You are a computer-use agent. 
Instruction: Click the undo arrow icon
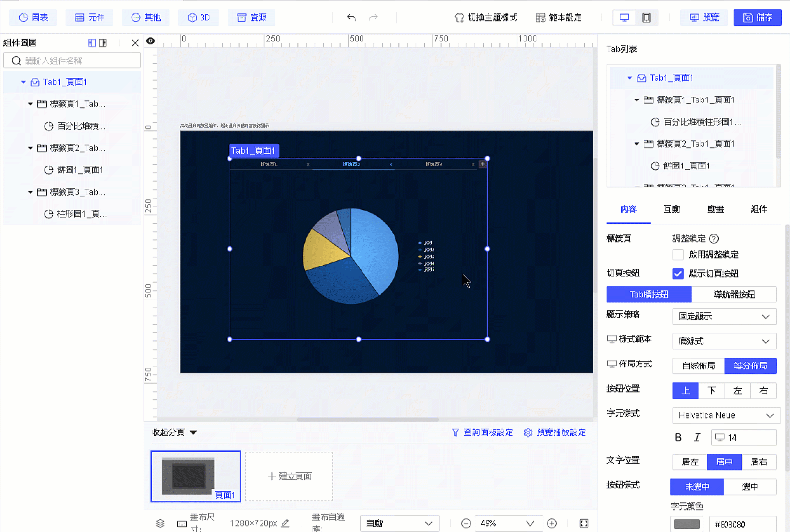click(x=351, y=17)
